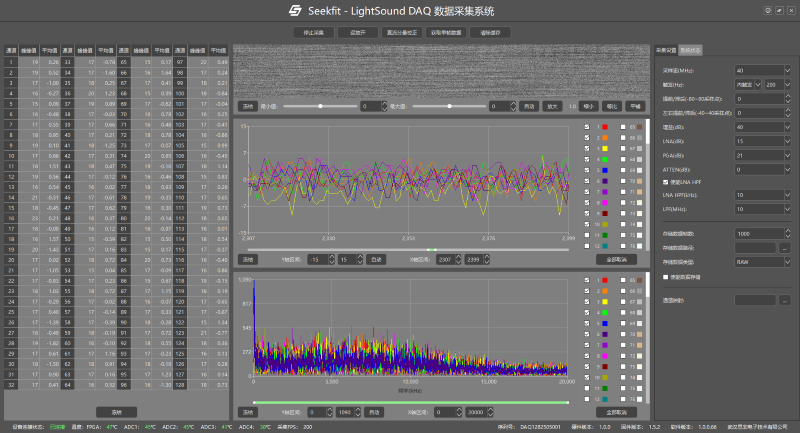This screenshot has width=800, height=433.
Task: Step up the waveform chart Y-axis upper bound 15
Action: tap(360, 257)
